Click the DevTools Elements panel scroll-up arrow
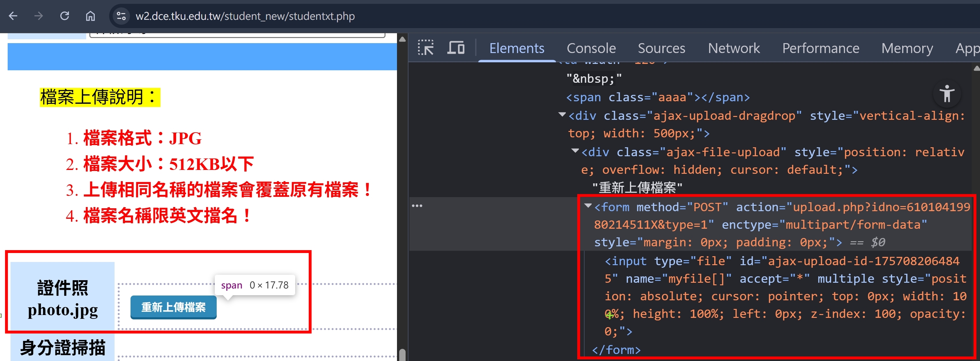This screenshot has width=980, height=361. [976, 69]
